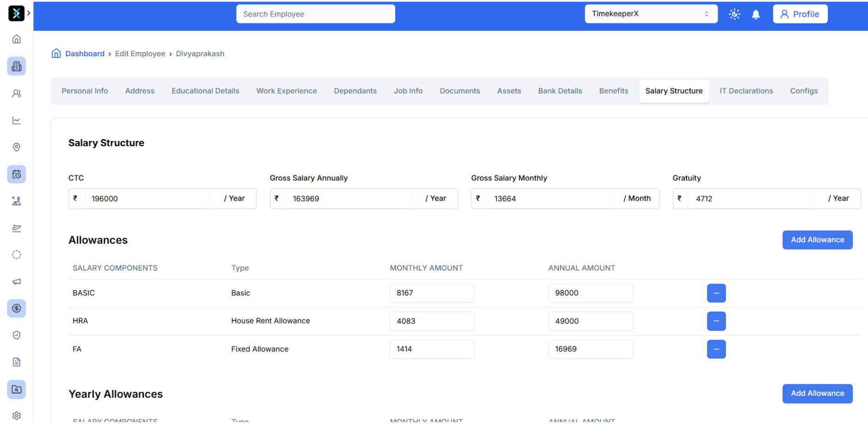Open the airplane travel sidebar icon
This screenshot has width=868, height=424.
click(17, 228)
